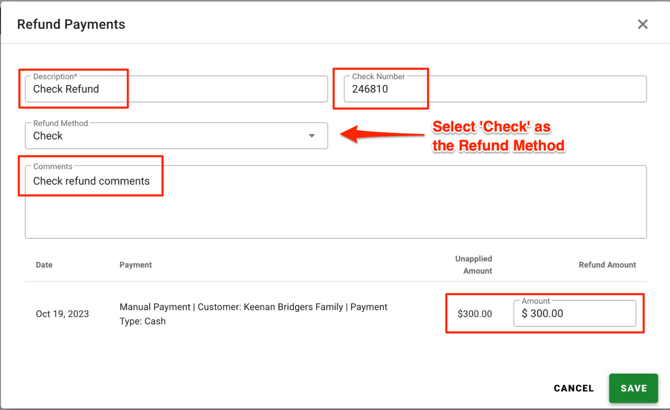
Task: Click the Refund Payments dialog title
Action: (x=71, y=24)
